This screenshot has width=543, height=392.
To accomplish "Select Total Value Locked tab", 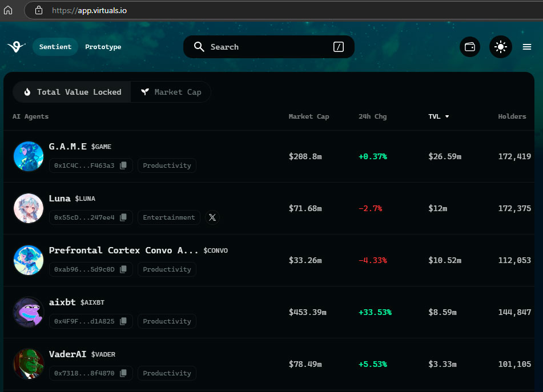I will (72, 92).
